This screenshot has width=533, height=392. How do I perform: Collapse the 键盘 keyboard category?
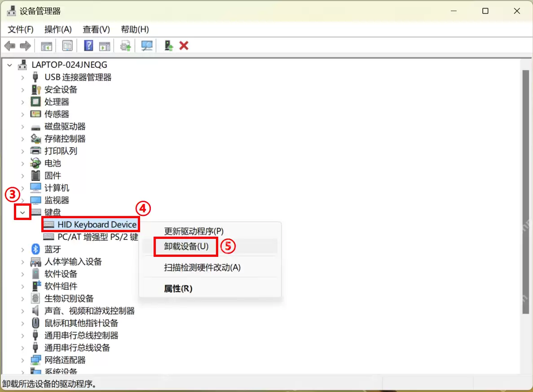[x=22, y=212]
